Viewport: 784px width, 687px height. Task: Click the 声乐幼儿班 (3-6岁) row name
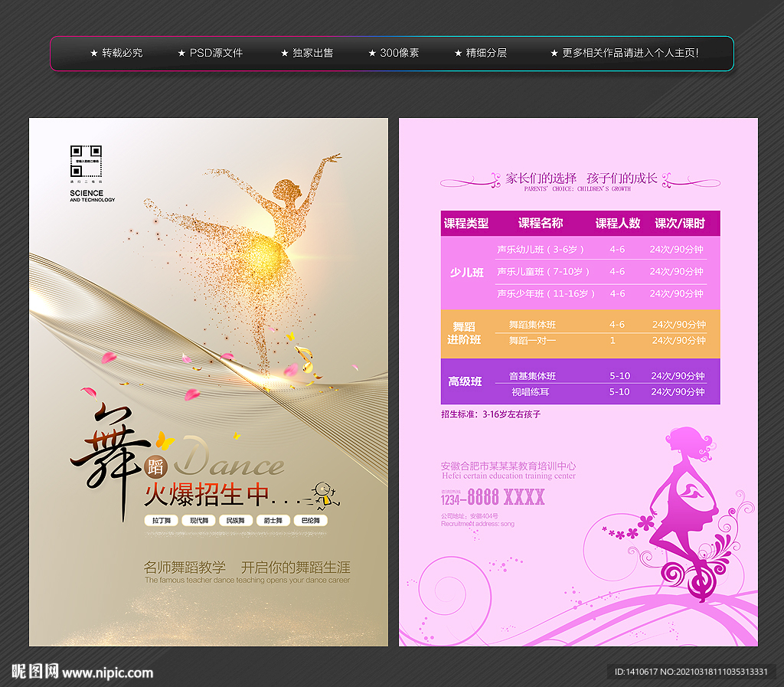click(541, 250)
